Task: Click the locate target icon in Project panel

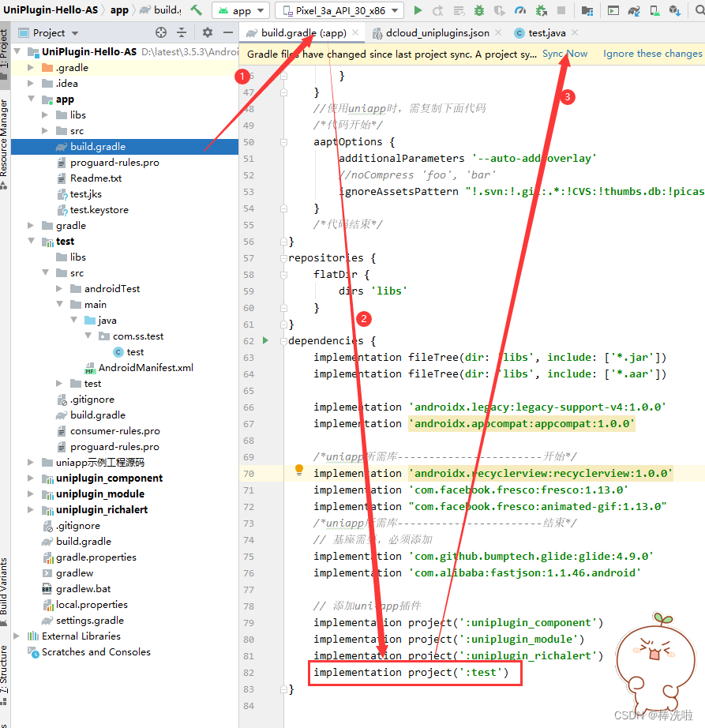Action: tap(161, 32)
